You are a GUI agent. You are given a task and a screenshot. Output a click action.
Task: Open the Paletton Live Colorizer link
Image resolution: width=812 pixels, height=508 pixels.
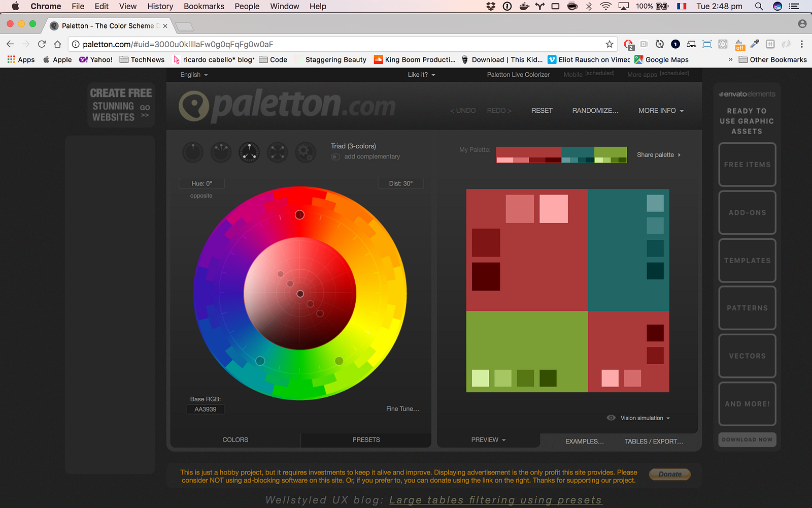tap(518, 75)
